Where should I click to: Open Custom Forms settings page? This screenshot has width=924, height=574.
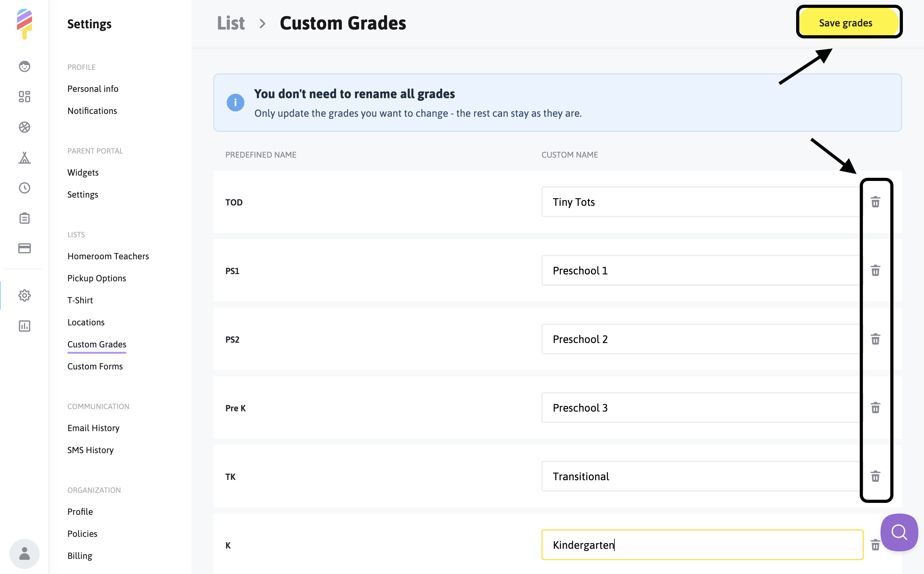click(x=95, y=366)
